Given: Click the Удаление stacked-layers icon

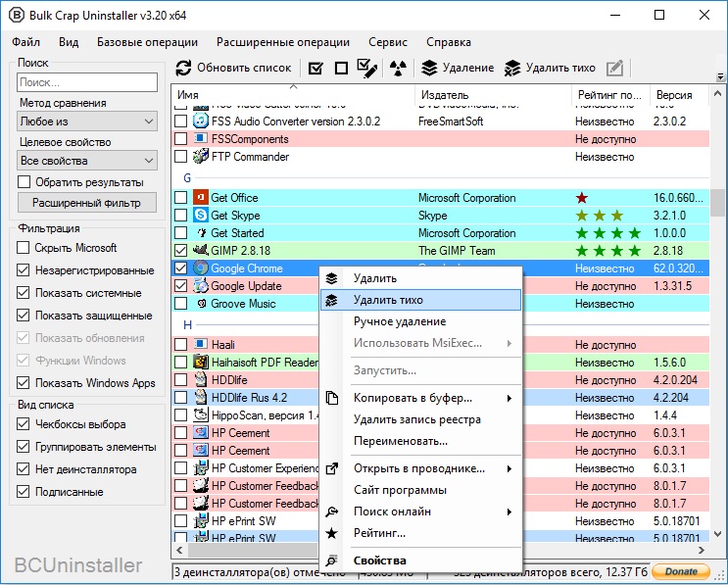Looking at the screenshot, I should (x=429, y=69).
